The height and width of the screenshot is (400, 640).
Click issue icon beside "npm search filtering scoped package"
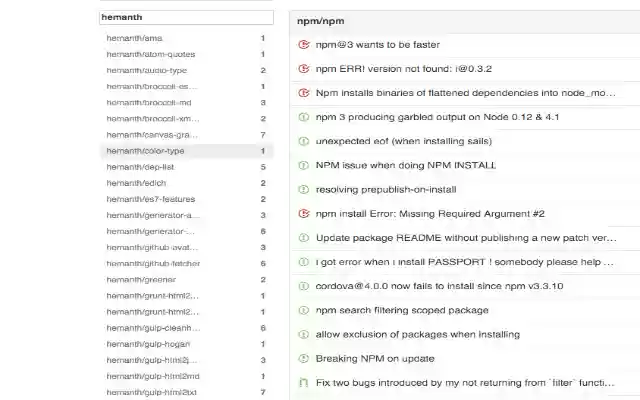click(x=304, y=310)
